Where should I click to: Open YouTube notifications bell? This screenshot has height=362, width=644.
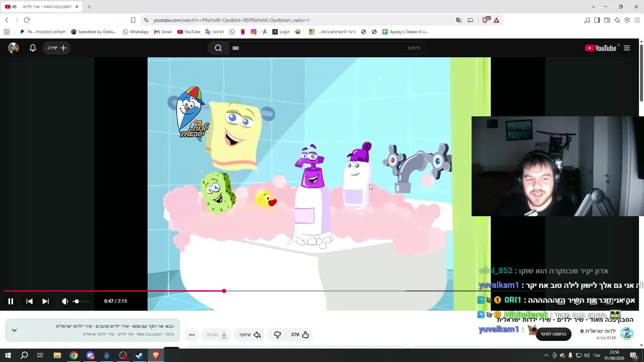33,48
